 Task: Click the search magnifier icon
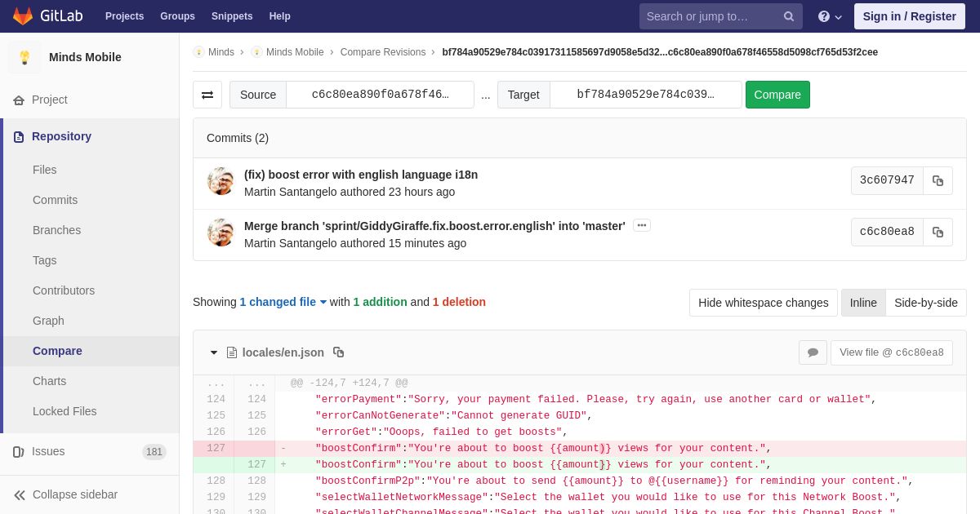789,16
